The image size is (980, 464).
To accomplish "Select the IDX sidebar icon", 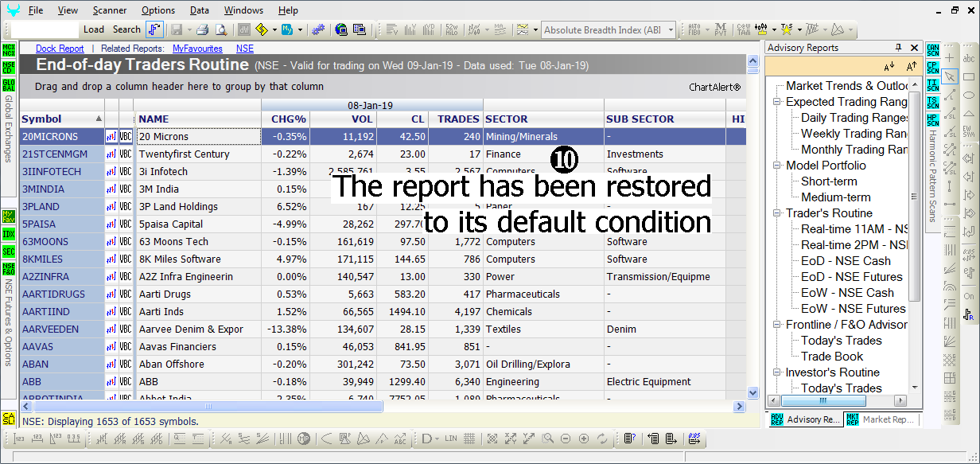I will 9,234.
